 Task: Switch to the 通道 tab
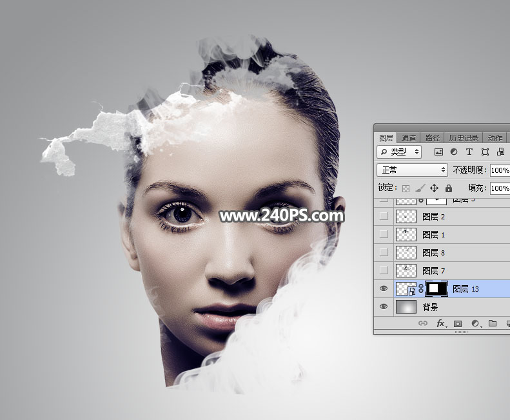409,137
